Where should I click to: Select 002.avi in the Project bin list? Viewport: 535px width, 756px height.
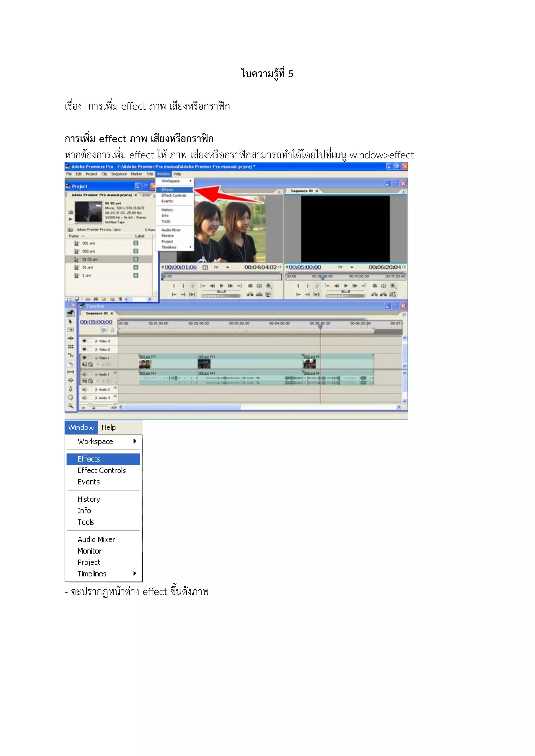(89, 251)
